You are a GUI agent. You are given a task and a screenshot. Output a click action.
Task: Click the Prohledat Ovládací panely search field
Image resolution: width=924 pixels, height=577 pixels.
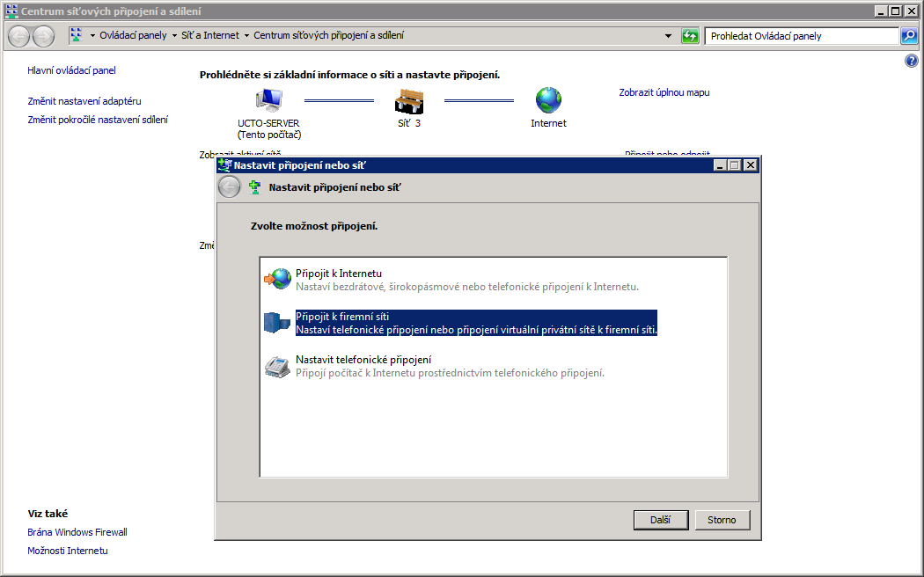tap(801, 36)
